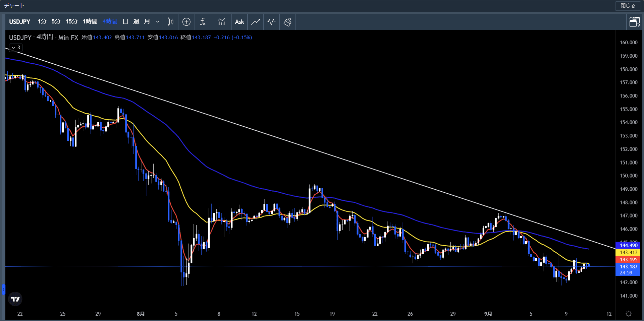Click the pulse waveform toolbar icon
Image resolution: width=644 pixels, height=321 pixels.
point(271,22)
